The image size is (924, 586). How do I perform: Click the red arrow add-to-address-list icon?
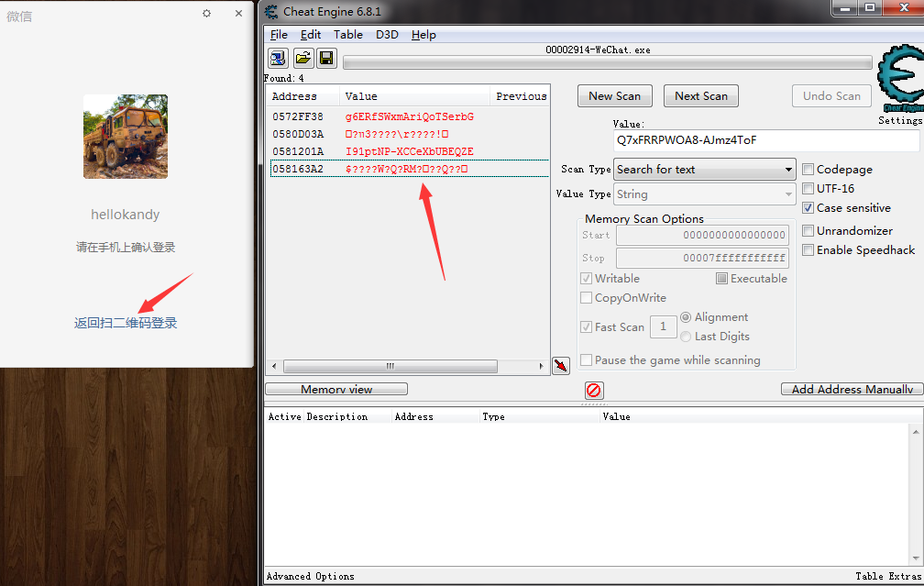(561, 366)
